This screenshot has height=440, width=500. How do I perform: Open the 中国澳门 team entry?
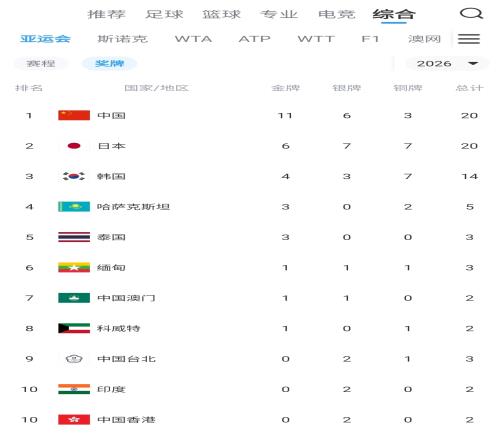click(126, 298)
